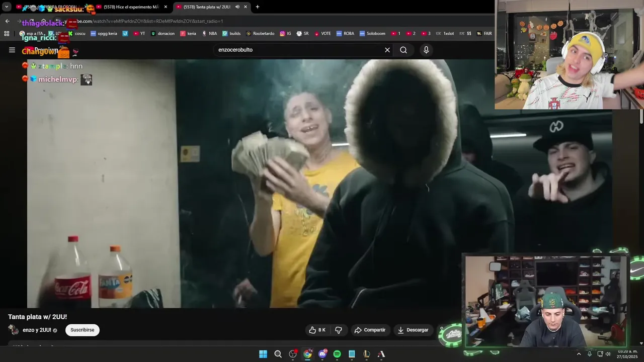Start voice search with the microphone

[426, 50]
